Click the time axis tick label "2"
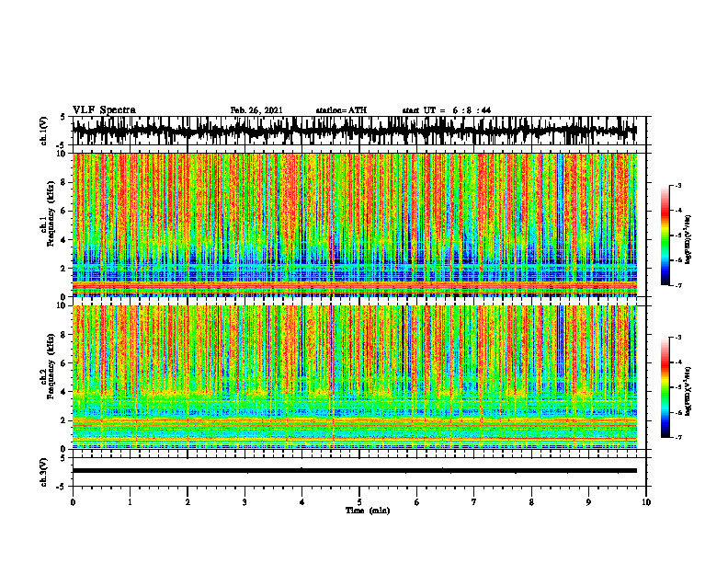This screenshot has width=728, height=563. (188, 502)
